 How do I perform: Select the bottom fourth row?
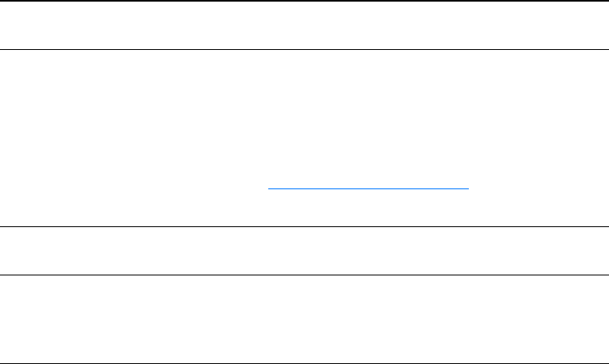tap(304, 320)
